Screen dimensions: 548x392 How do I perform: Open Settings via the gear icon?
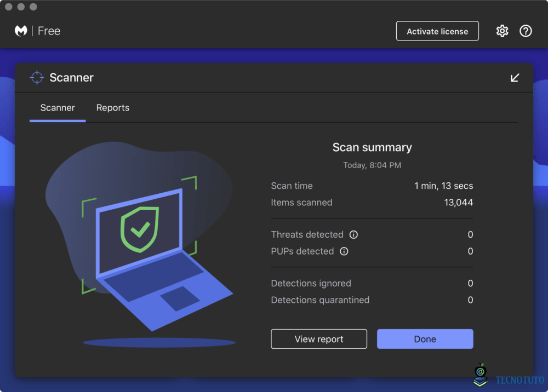(x=502, y=31)
